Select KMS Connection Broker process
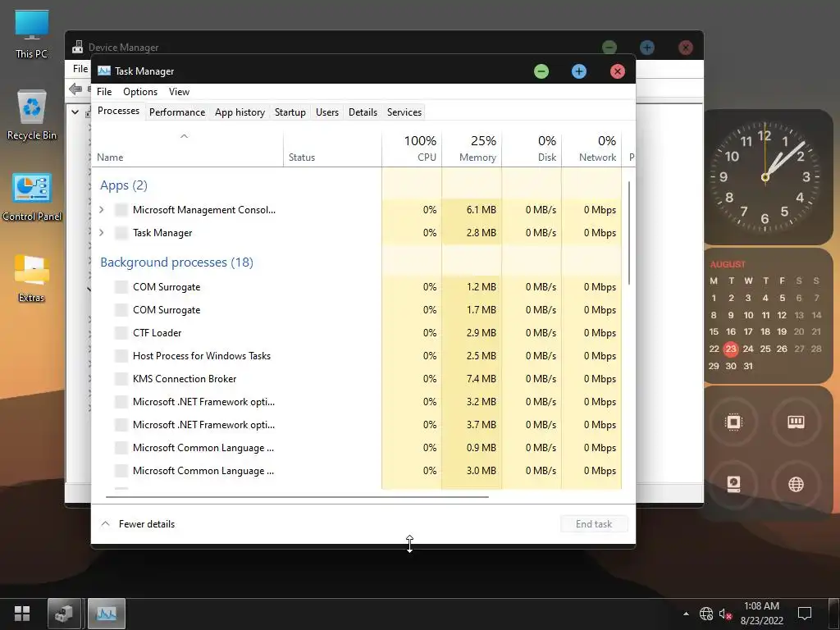 pyautogui.click(x=357, y=379)
